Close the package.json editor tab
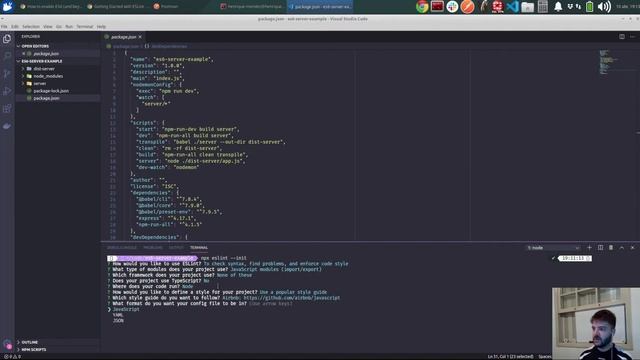The width and height of the screenshot is (640, 360). (x=140, y=37)
